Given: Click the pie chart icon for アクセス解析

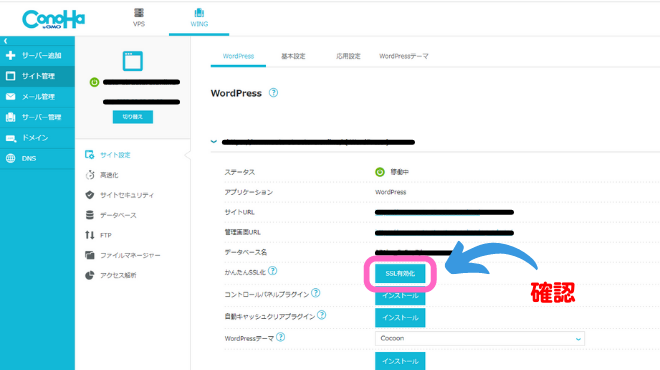Looking at the screenshot, I should click(x=90, y=275).
